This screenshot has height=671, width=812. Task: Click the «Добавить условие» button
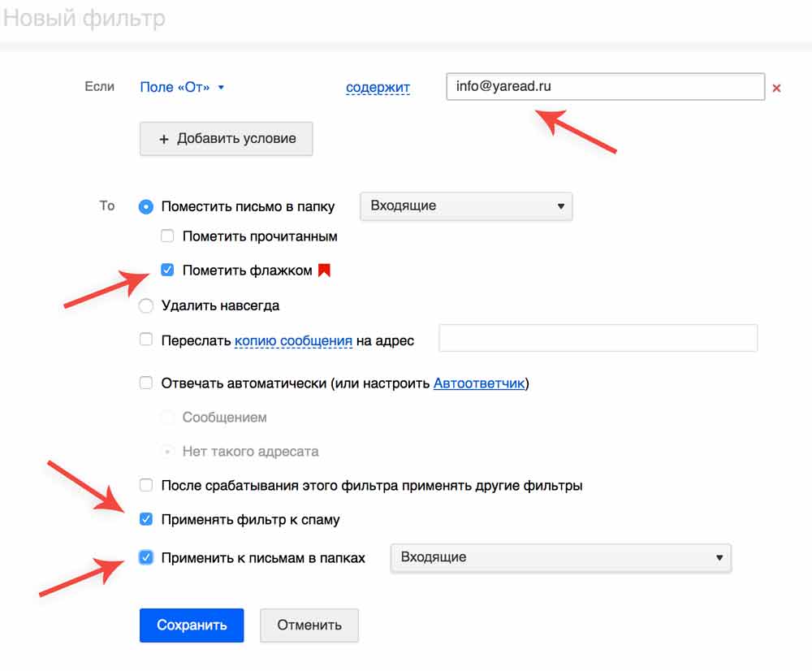(x=226, y=139)
